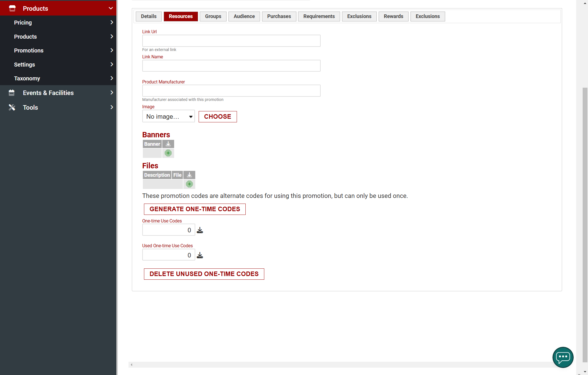Screen dimensions: 588x375
Task: Open the Exclusions tab after Rewards
Action: (428, 16)
